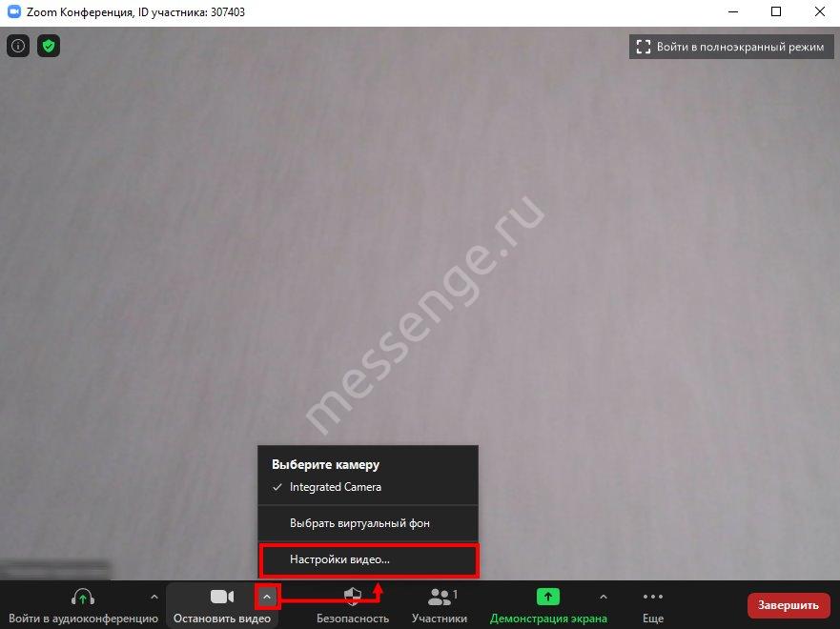Image resolution: width=840 pixels, height=629 pixels.
Task: Minimize the Zoom conference window
Action: pos(732,11)
